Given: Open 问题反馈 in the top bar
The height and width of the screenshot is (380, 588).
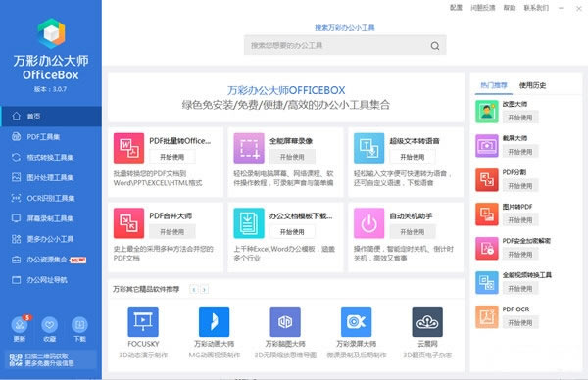Looking at the screenshot, I should (x=483, y=8).
